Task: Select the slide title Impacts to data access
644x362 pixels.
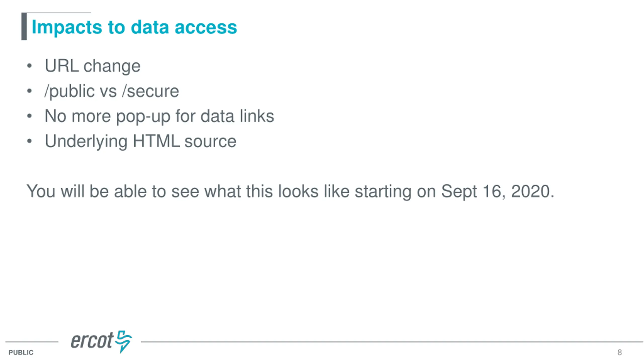Action: (134, 27)
